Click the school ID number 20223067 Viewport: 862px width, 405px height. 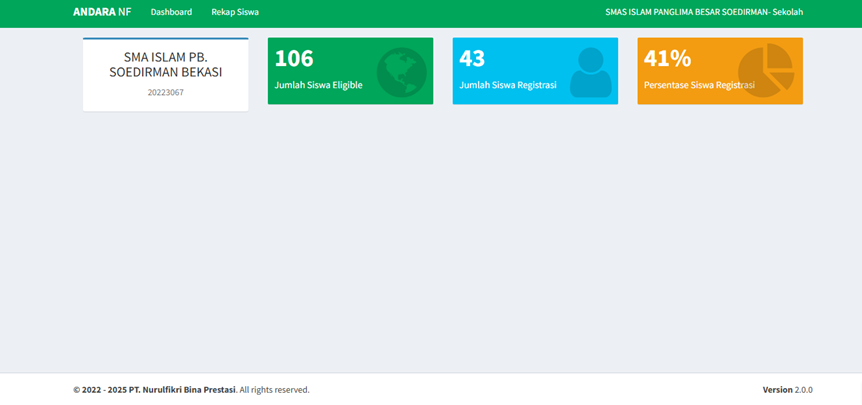coord(166,92)
